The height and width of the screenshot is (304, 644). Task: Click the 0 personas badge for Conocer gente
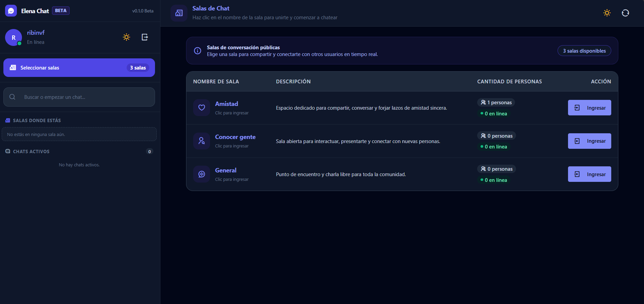[x=497, y=136]
